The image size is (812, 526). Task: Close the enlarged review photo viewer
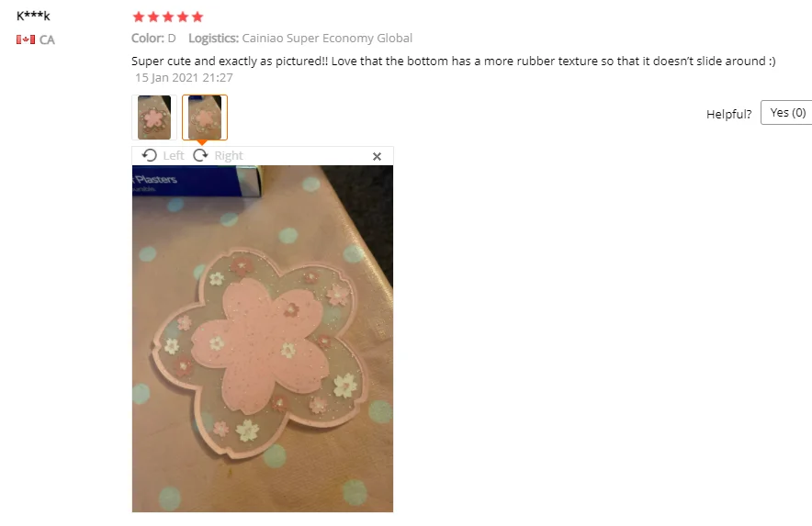click(377, 156)
